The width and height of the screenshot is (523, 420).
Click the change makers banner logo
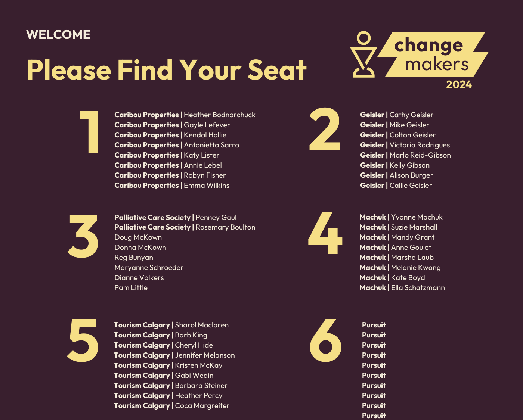(433, 55)
